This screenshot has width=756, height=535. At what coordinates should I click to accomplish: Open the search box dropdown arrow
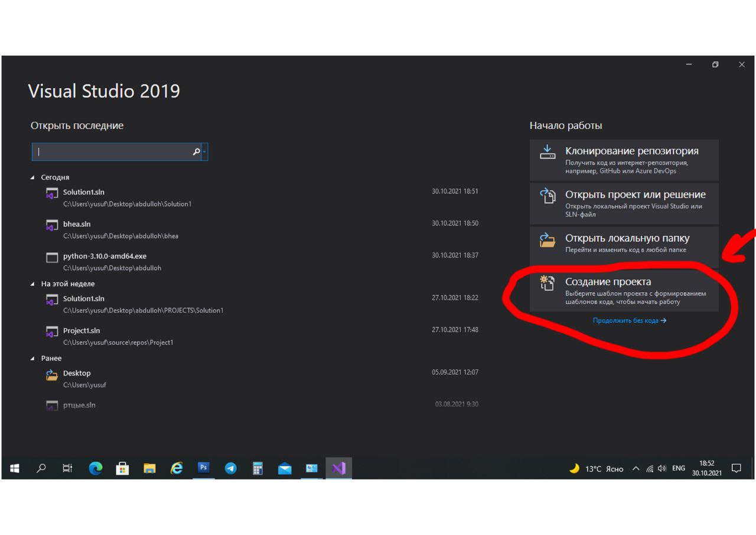(205, 152)
